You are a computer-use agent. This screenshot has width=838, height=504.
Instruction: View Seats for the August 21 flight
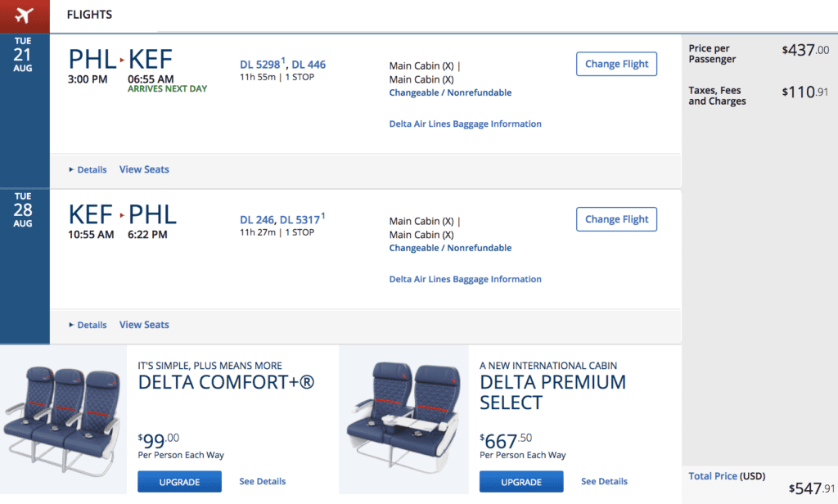click(x=144, y=170)
